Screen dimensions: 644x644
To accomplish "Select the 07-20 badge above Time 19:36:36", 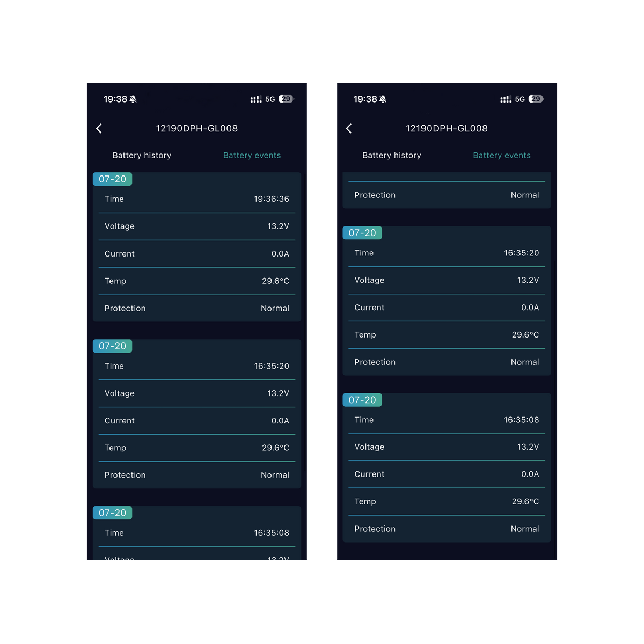I will [113, 179].
